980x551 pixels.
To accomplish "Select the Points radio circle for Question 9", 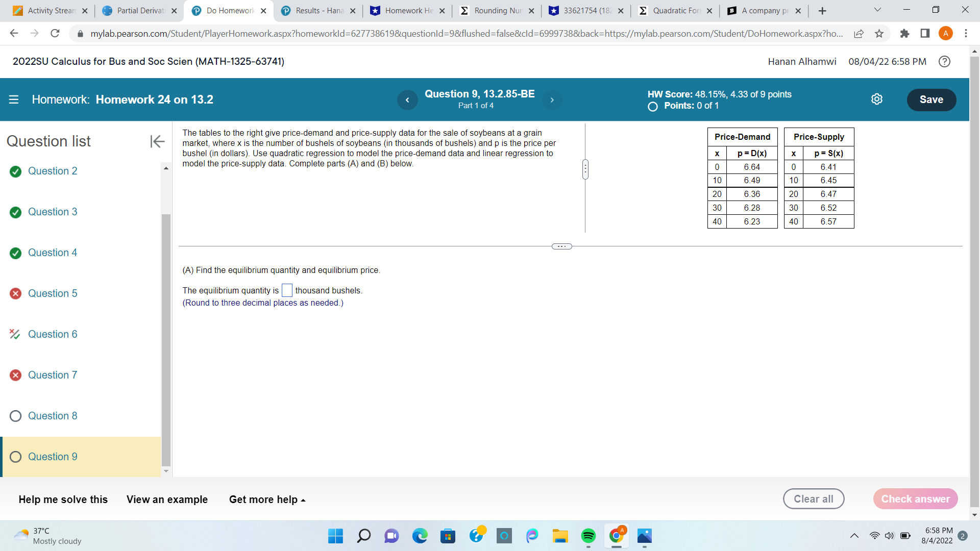I will (652, 107).
